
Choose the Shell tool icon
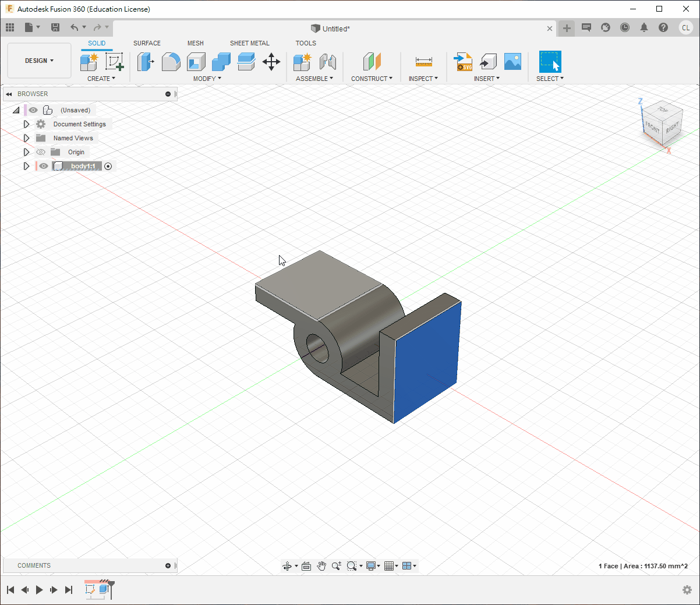[196, 62]
